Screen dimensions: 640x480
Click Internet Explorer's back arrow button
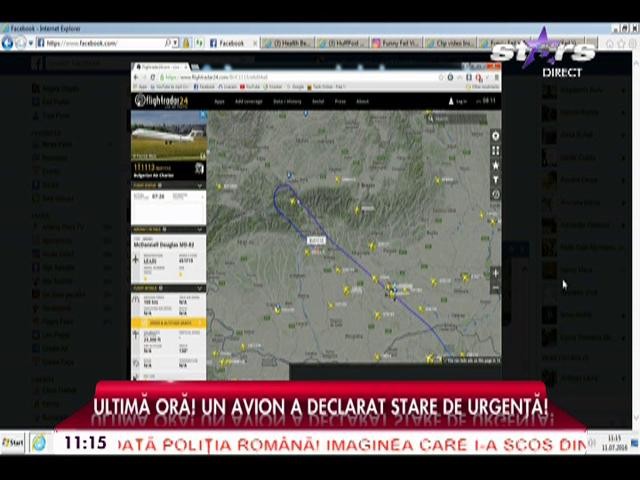point(7,43)
